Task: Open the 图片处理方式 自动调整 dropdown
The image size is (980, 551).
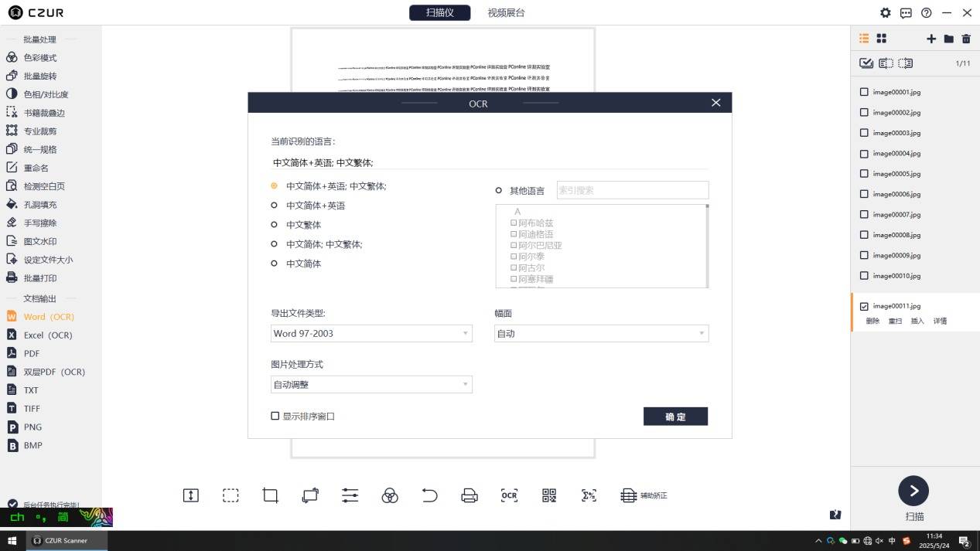Action: point(371,384)
